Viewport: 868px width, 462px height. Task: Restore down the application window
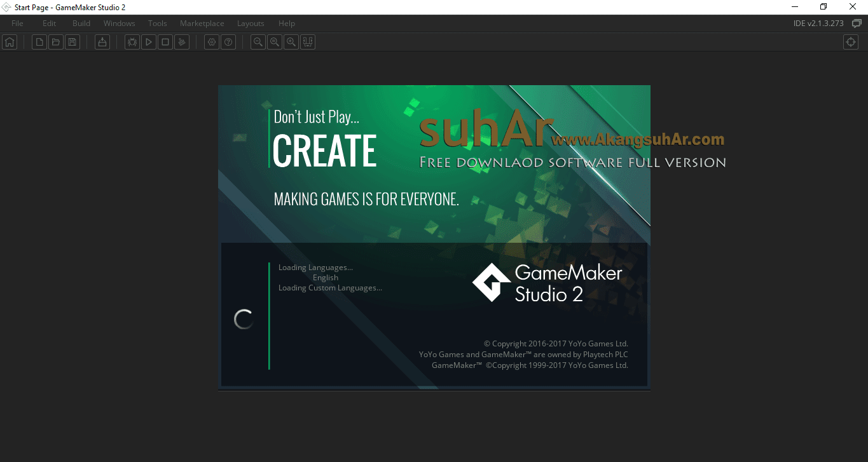click(823, 7)
